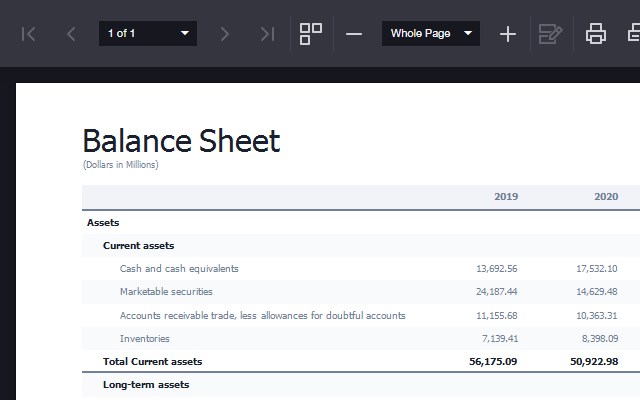Select the 2019 column header
This screenshot has width=640, height=400.
coord(506,197)
